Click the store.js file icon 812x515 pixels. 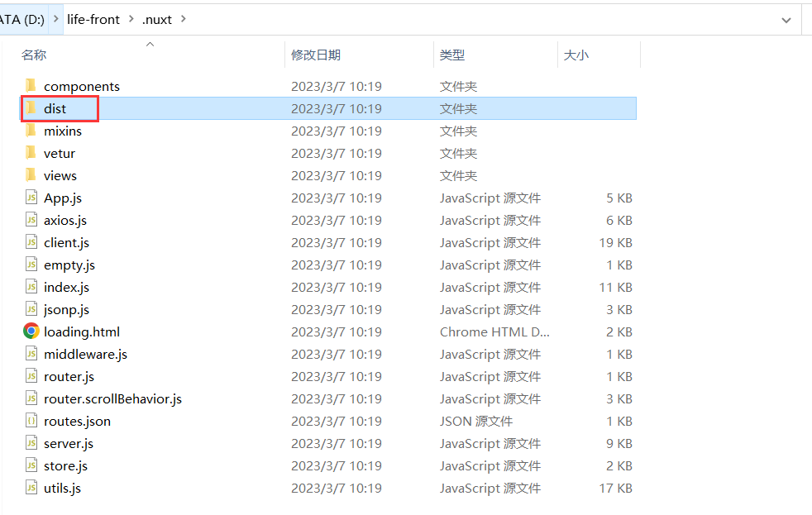[31, 465]
